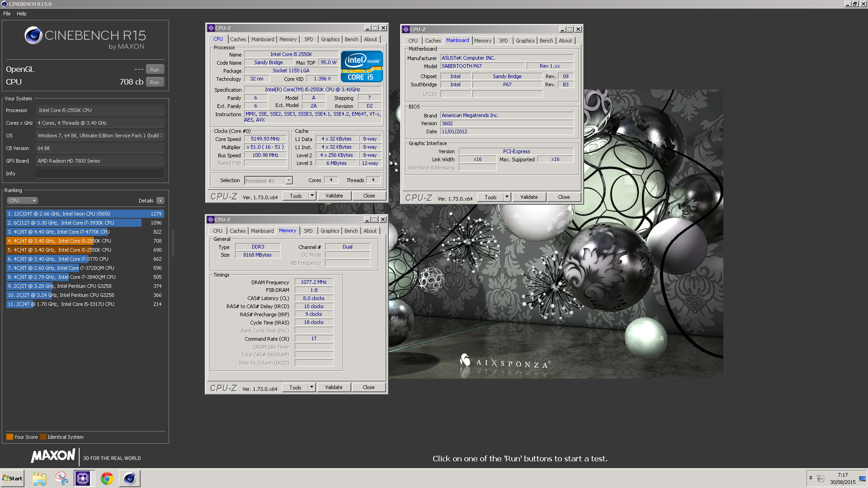This screenshot has height=488, width=868.
Task: Show hidden system tray icons
Action: click(x=811, y=478)
